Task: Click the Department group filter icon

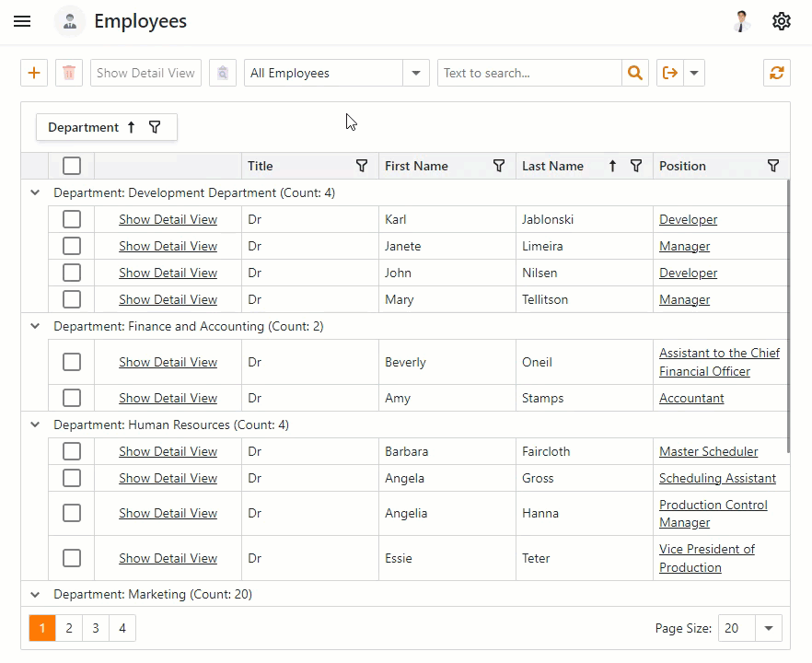Action: [155, 127]
